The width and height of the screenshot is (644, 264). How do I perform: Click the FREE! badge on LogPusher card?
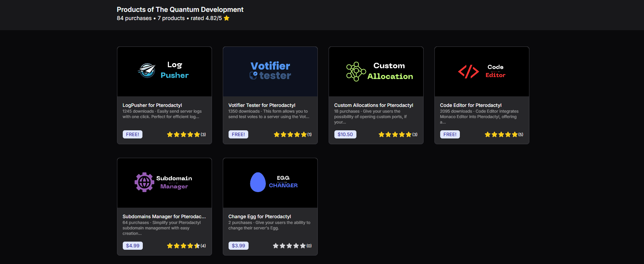pyautogui.click(x=133, y=134)
